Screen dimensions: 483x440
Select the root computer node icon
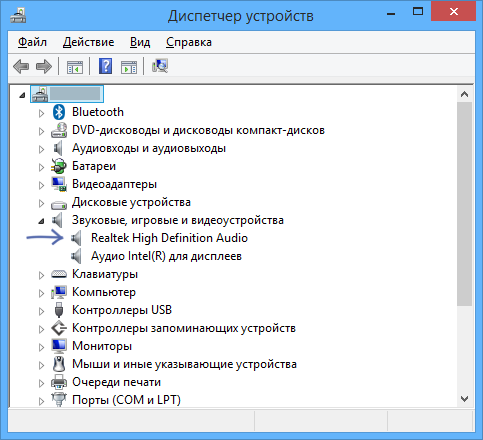40,94
